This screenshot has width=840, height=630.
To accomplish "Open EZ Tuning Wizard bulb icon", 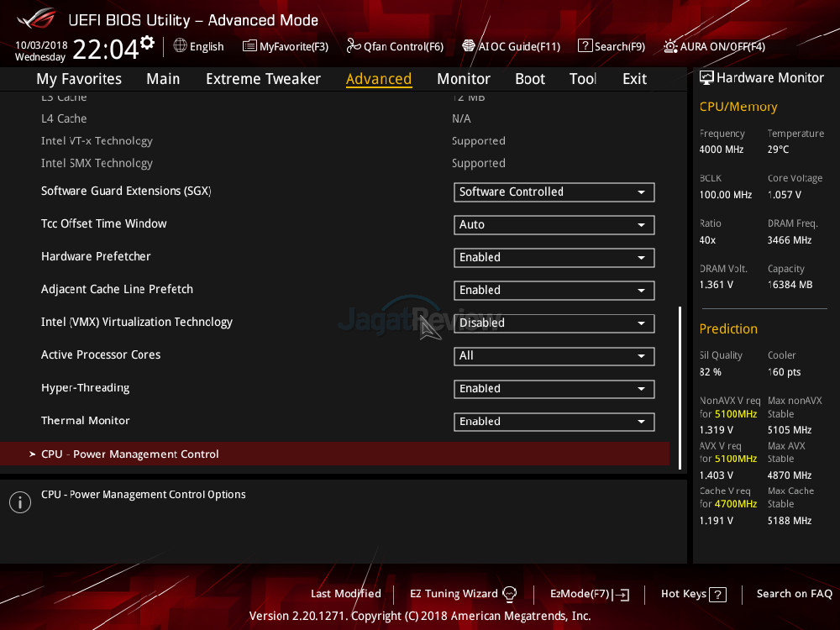I will [510, 594].
